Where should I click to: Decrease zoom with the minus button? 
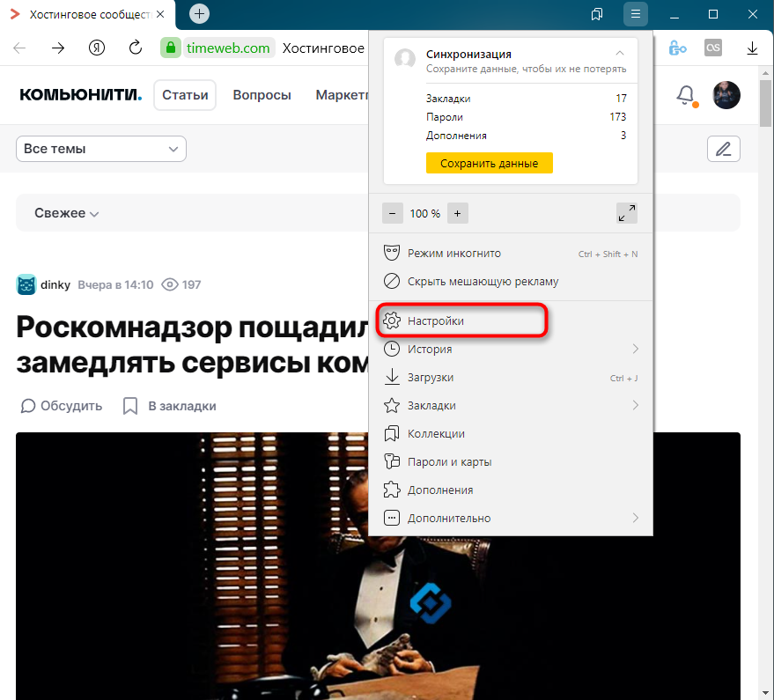pyautogui.click(x=393, y=213)
